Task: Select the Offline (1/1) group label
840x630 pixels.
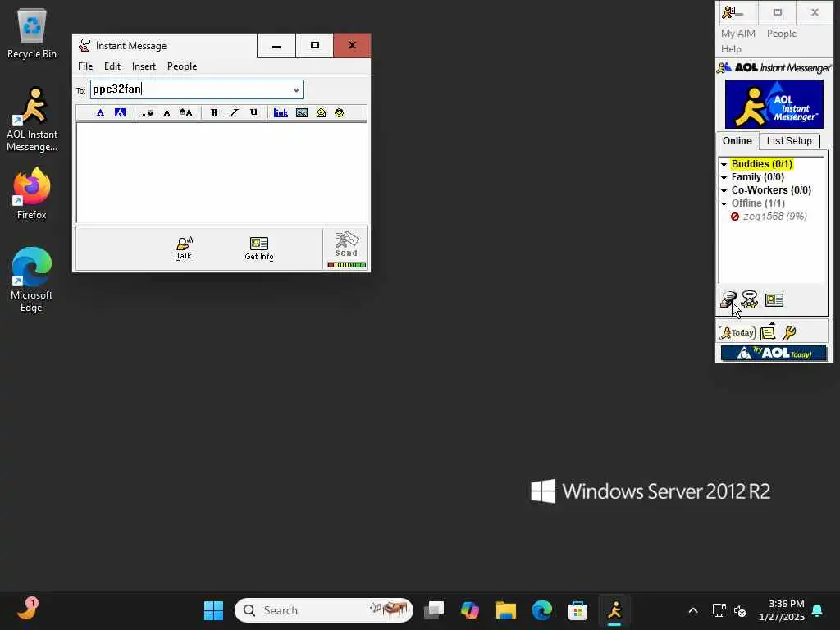Action: 758,203
